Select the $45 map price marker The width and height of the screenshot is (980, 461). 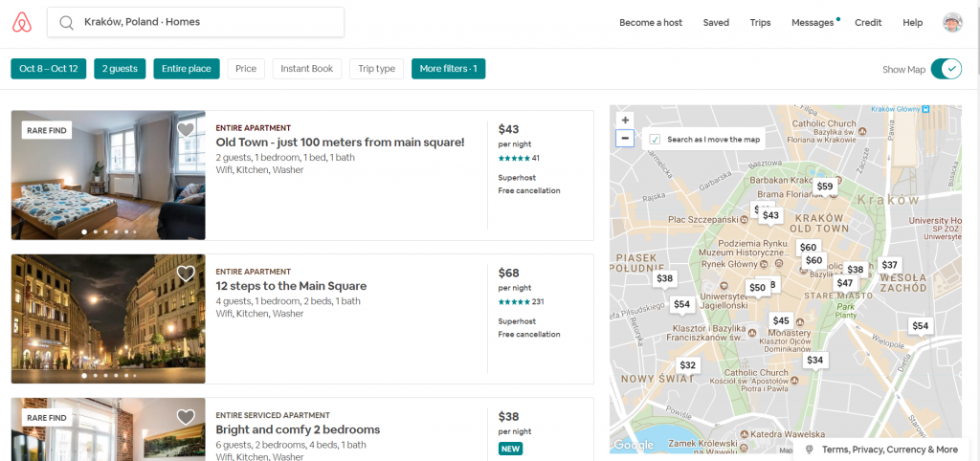pyautogui.click(x=781, y=320)
